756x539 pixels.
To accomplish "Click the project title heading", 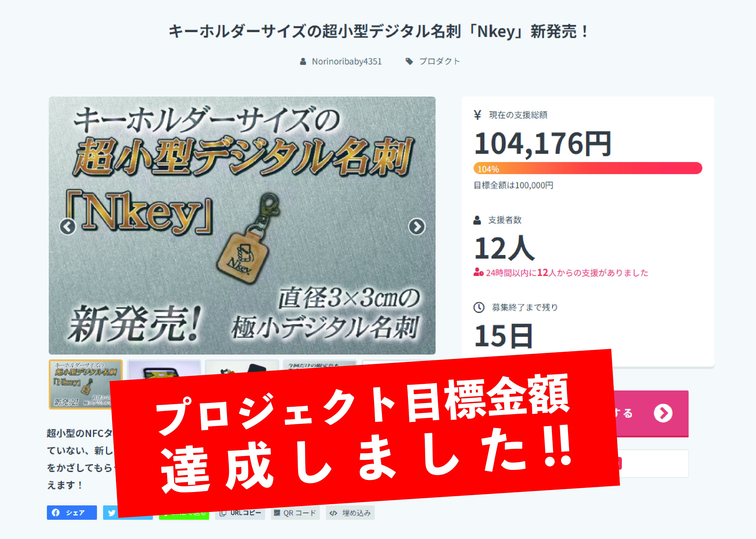I will tap(378, 31).
